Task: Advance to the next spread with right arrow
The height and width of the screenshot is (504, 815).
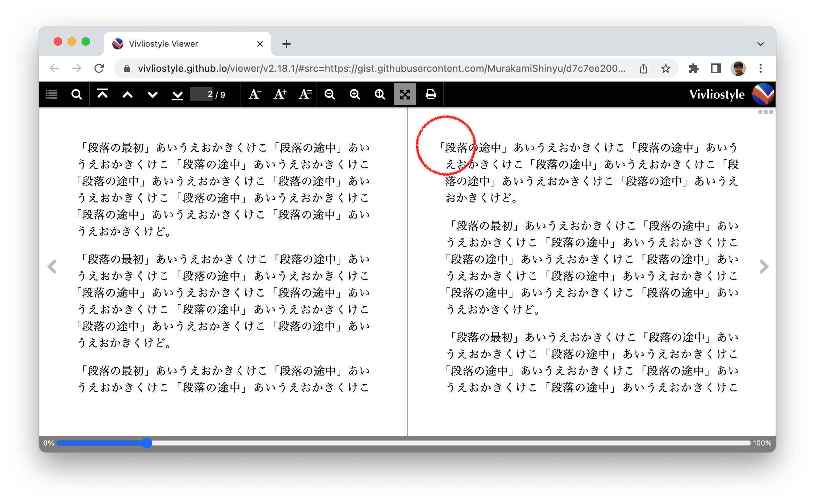Action: (x=764, y=267)
